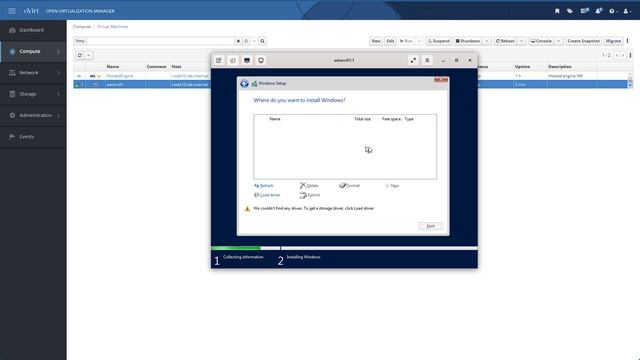The height and width of the screenshot is (360, 640).
Task: Click the bookmarks icon in the header bar
Action: (x=557, y=11)
